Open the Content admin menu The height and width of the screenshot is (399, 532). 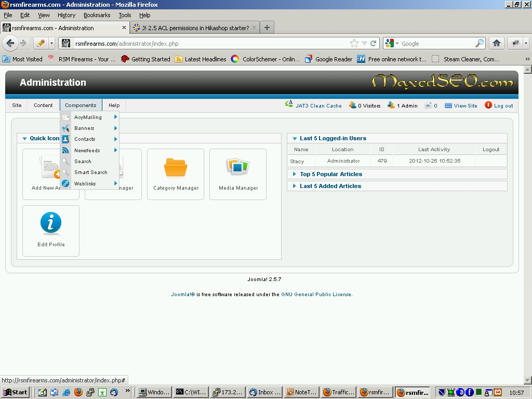coord(43,105)
